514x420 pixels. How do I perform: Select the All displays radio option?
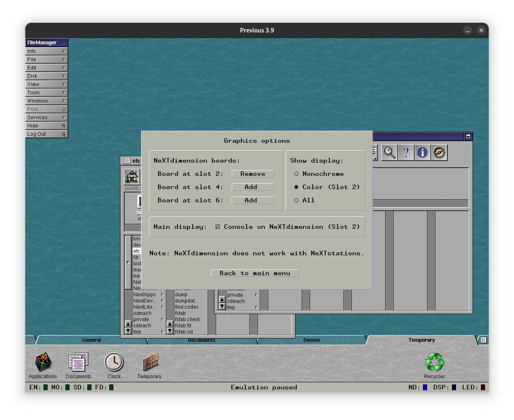296,201
